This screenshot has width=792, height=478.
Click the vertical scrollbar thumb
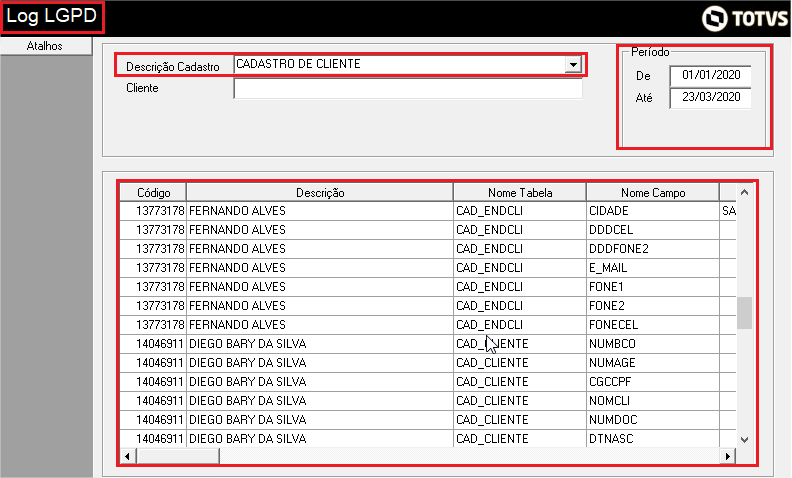point(744,313)
